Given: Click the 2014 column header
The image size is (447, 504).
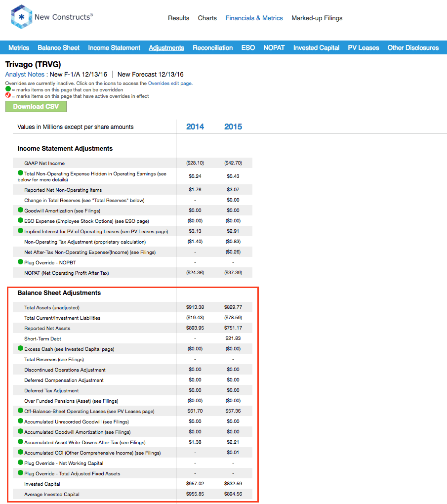Looking at the screenshot, I should (x=195, y=126).
